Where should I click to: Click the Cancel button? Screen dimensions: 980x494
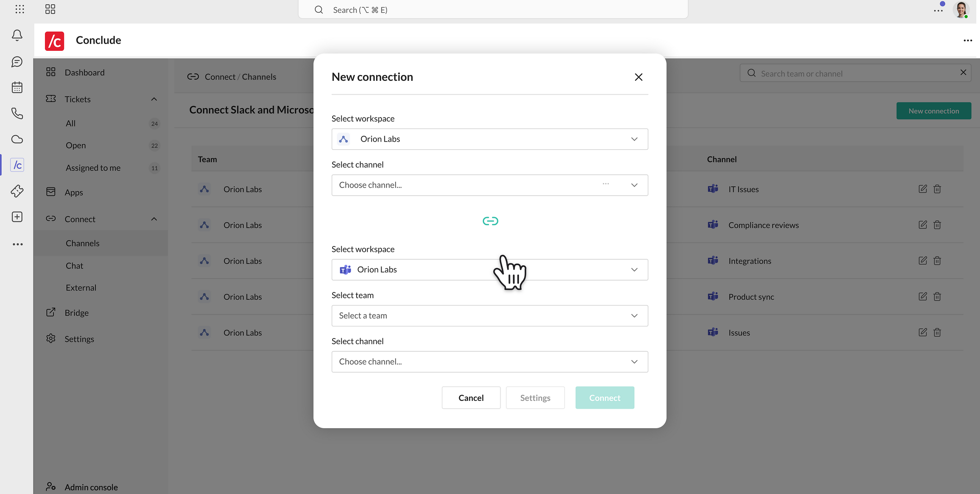pos(471,398)
